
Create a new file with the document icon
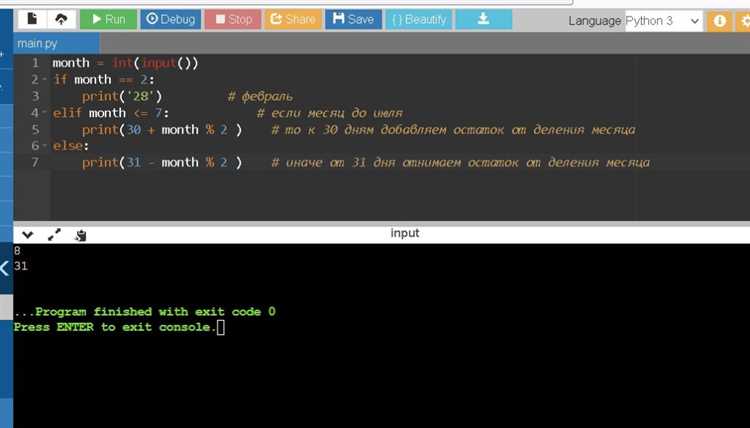32,19
